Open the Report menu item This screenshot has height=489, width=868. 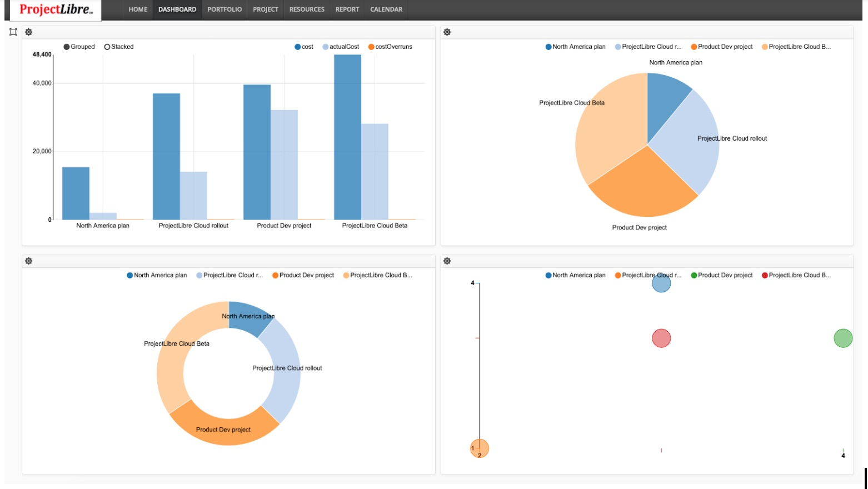(347, 9)
